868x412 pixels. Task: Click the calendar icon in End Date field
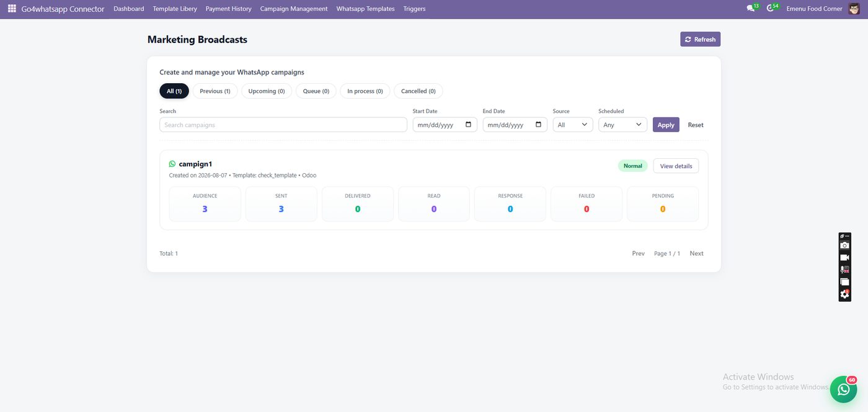click(x=538, y=125)
